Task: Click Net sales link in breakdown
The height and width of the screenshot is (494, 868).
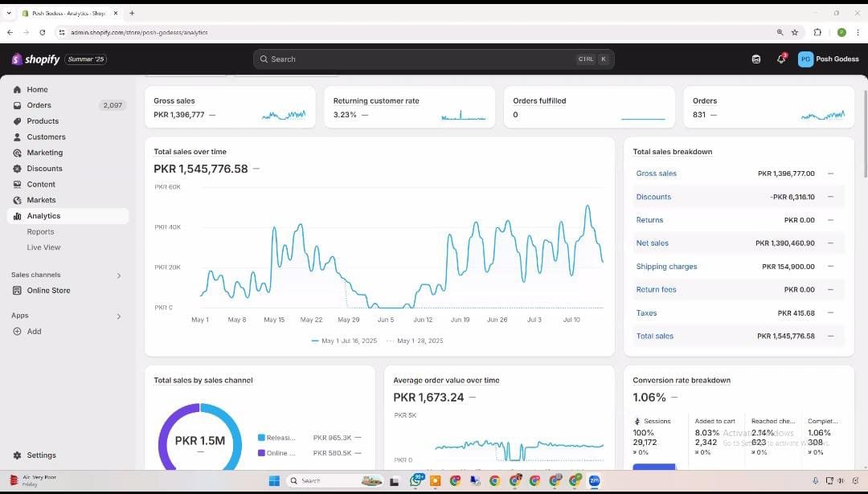Action: (652, 243)
